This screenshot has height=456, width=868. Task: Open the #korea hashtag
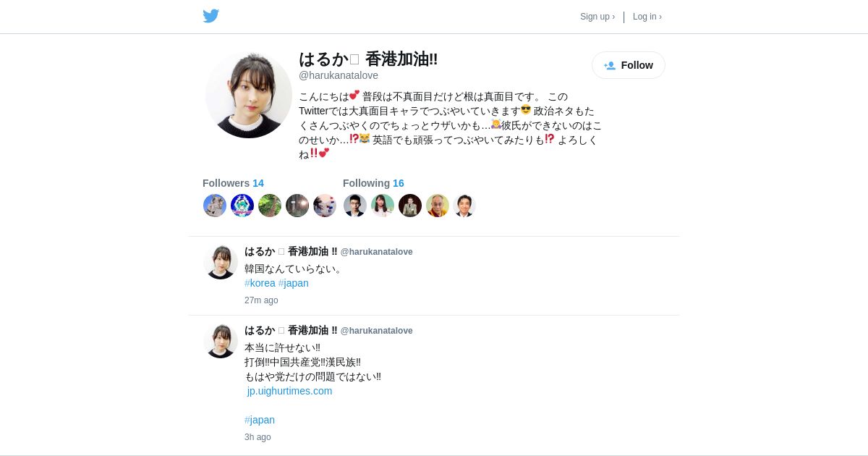click(260, 283)
